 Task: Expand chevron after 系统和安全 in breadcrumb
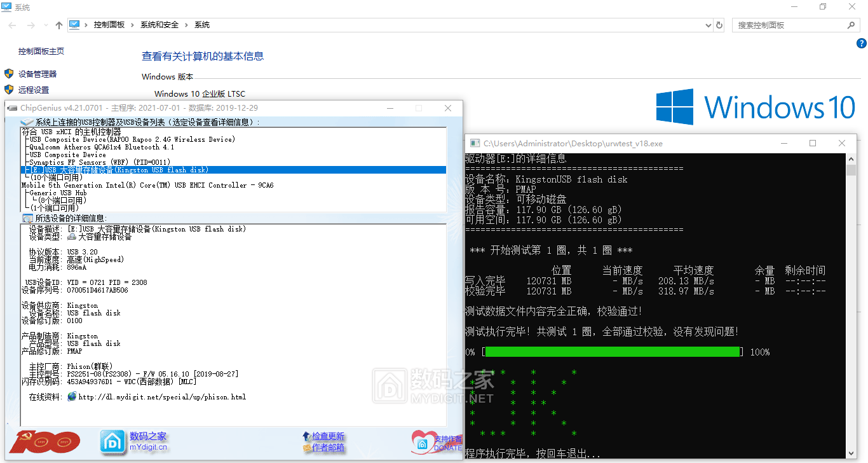point(187,25)
